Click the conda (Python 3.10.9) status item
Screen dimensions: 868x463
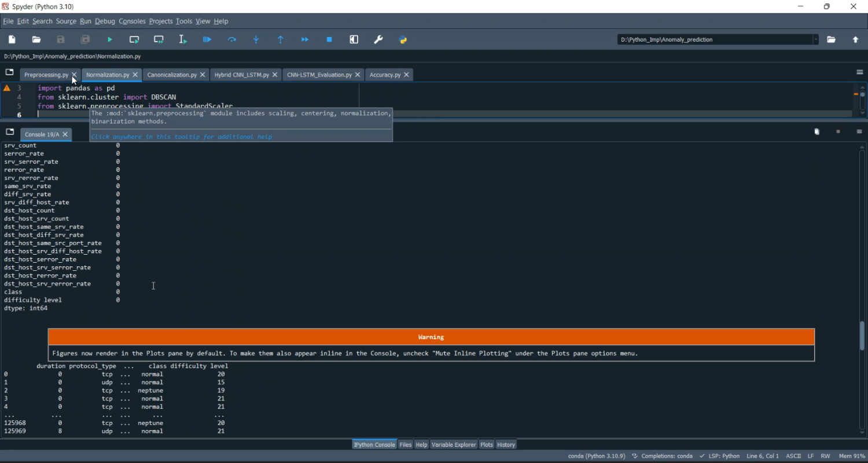click(597, 456)
